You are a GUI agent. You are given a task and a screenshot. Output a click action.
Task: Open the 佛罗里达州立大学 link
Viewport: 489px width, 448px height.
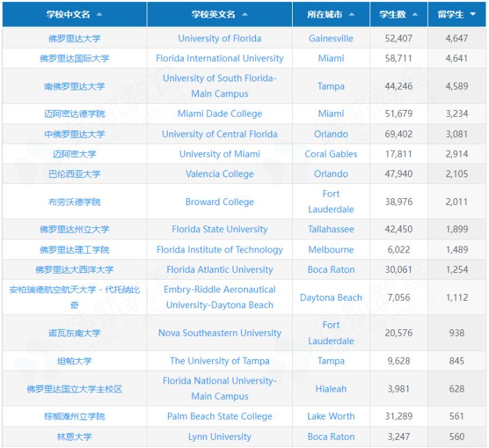(75, 229)
